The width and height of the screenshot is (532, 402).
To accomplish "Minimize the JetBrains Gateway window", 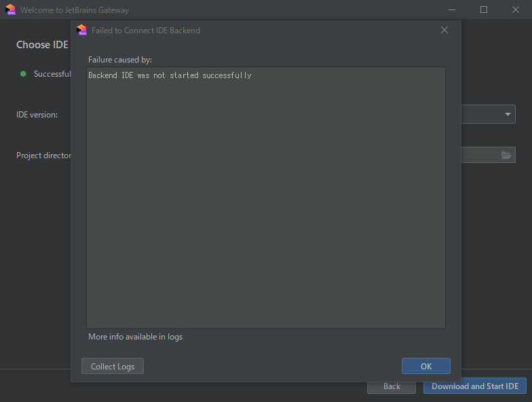I will [x=453, y=10].
